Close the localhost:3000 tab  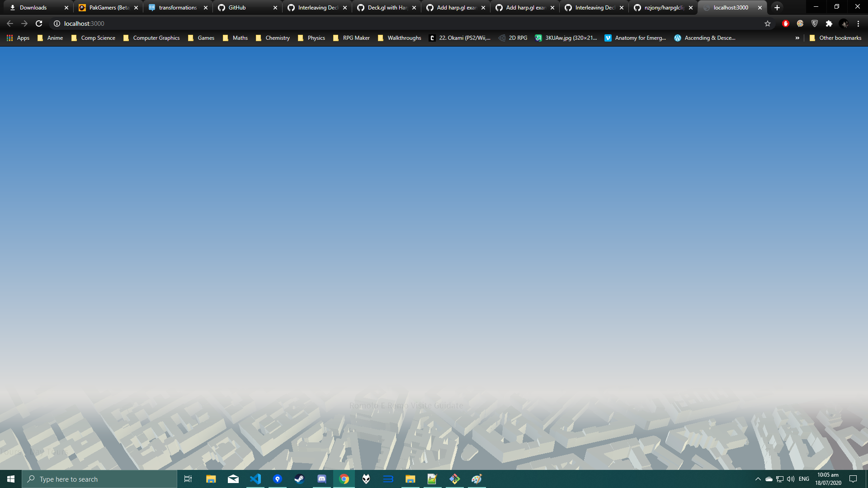click(x=760, y=8)
